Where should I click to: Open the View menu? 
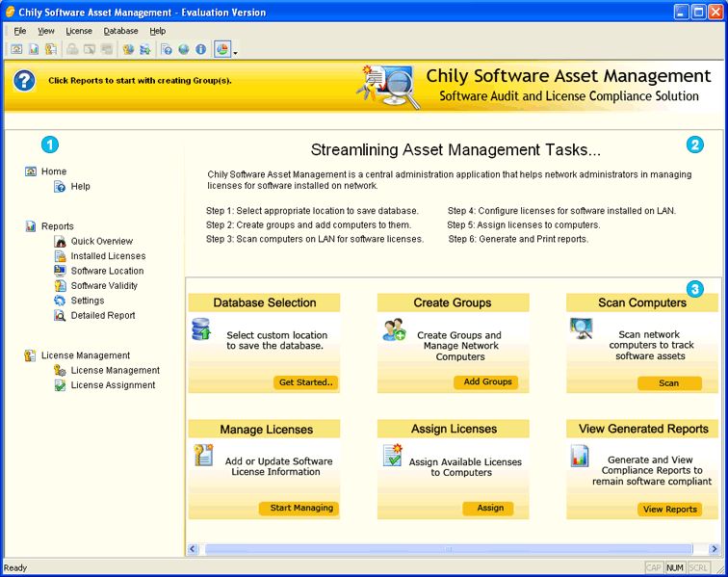[x=46, y=31]
